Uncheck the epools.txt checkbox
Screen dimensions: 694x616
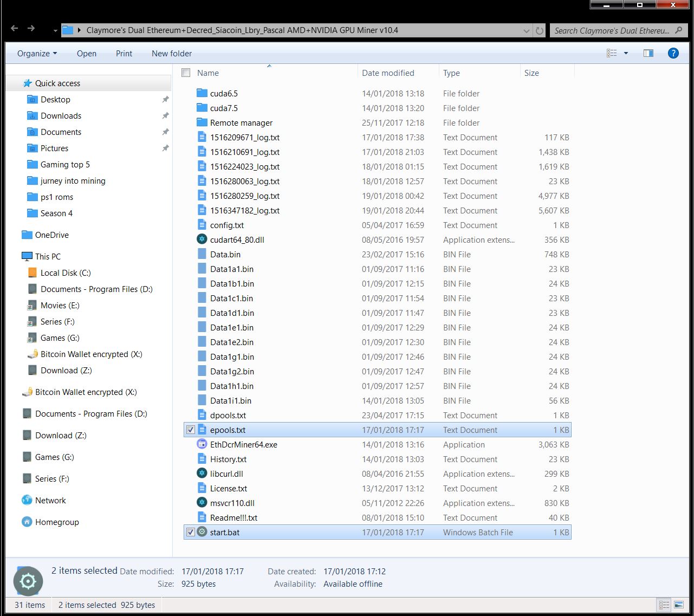pos(190,430)
